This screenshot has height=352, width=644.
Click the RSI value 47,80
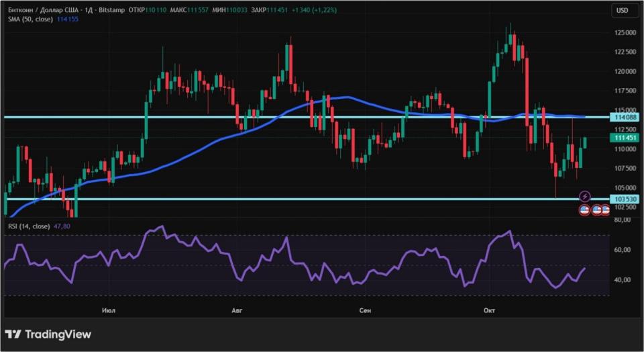[x=62, y=226]
